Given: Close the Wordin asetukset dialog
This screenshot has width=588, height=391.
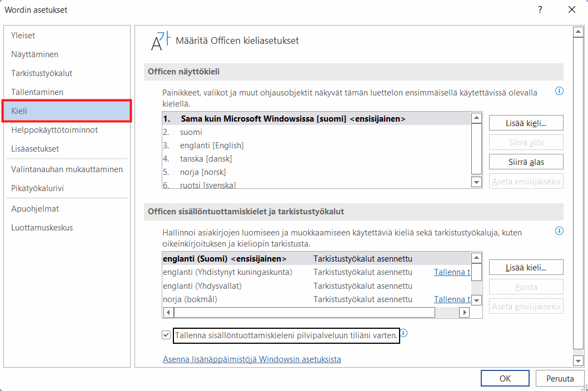Looking at the screenshot, I should [x=571, y=10].
